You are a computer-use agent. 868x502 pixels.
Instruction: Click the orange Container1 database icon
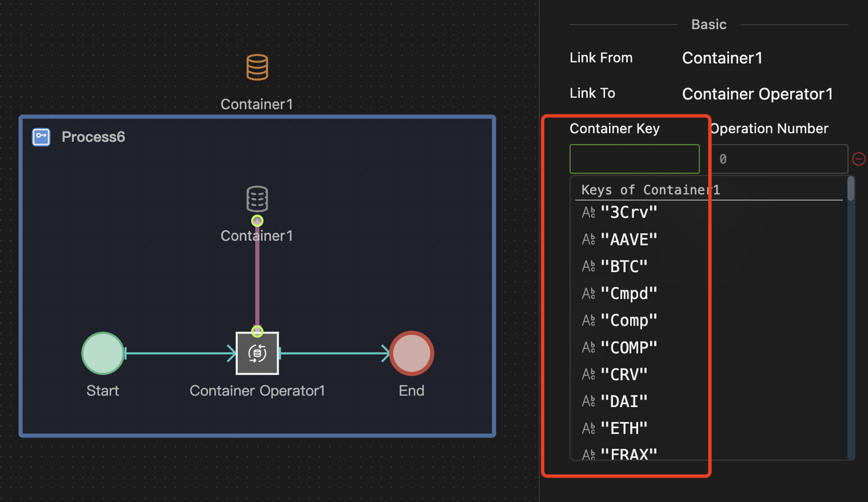257,68
